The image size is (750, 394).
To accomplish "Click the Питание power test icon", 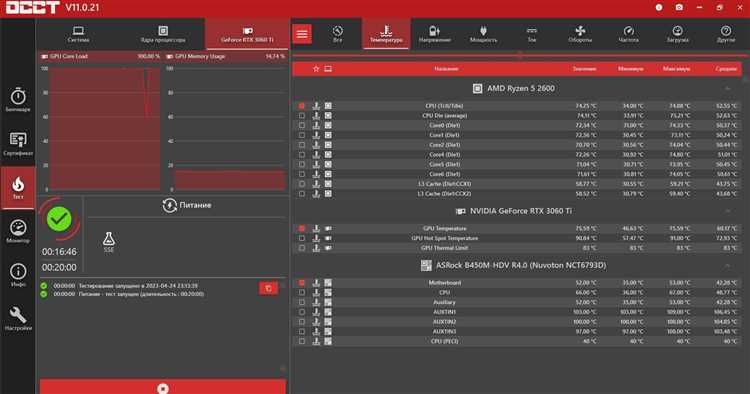I will click(x=169, y=205).
